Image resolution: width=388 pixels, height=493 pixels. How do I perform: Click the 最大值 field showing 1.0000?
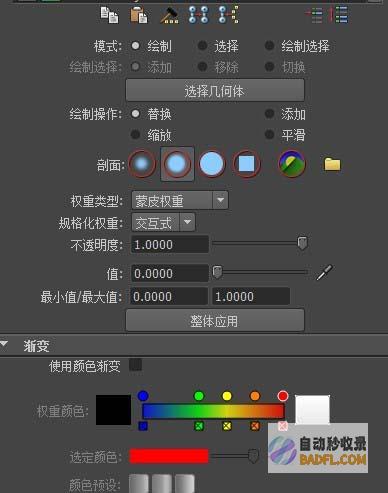coord(251,296)
